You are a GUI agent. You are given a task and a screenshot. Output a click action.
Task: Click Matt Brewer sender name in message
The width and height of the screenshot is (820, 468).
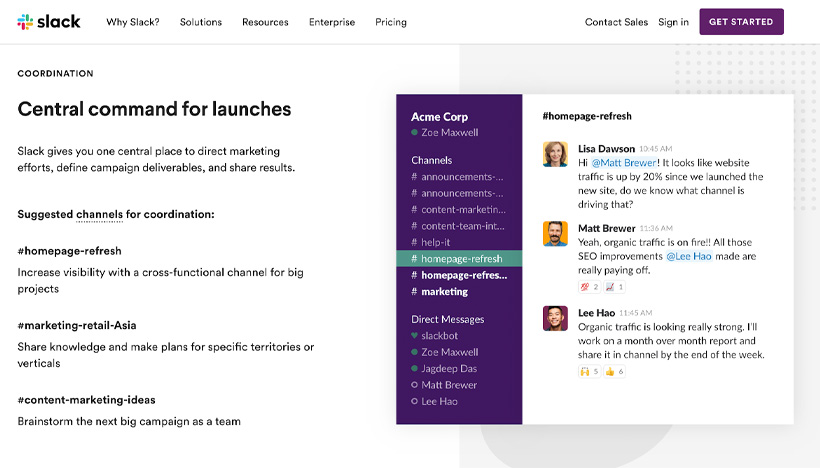(x=607, y=228)
